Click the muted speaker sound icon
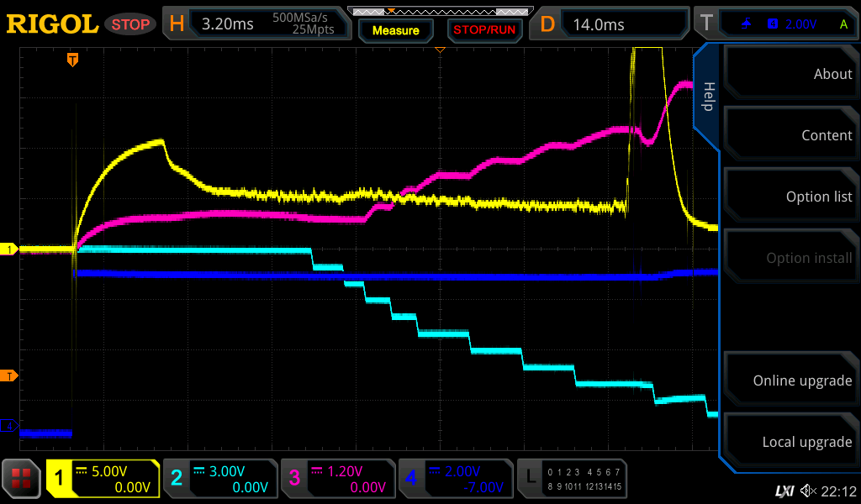This screenshot has height=504, width=861. pos(808,491)
